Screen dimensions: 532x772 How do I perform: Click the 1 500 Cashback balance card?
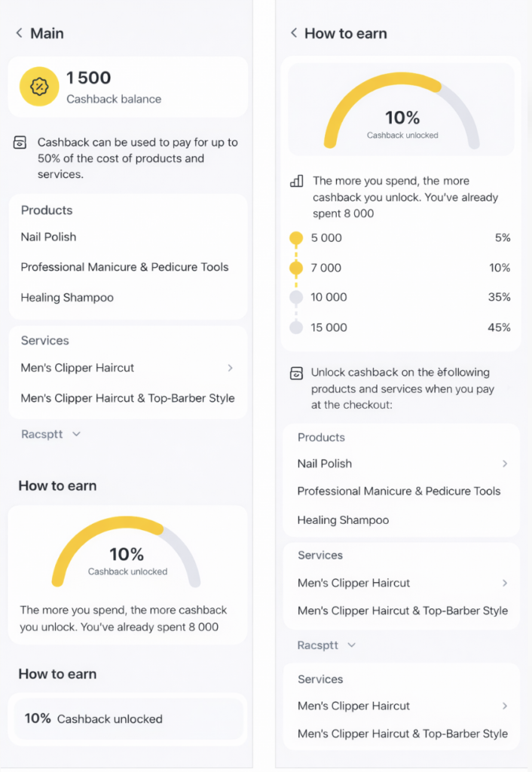[128, 87]
